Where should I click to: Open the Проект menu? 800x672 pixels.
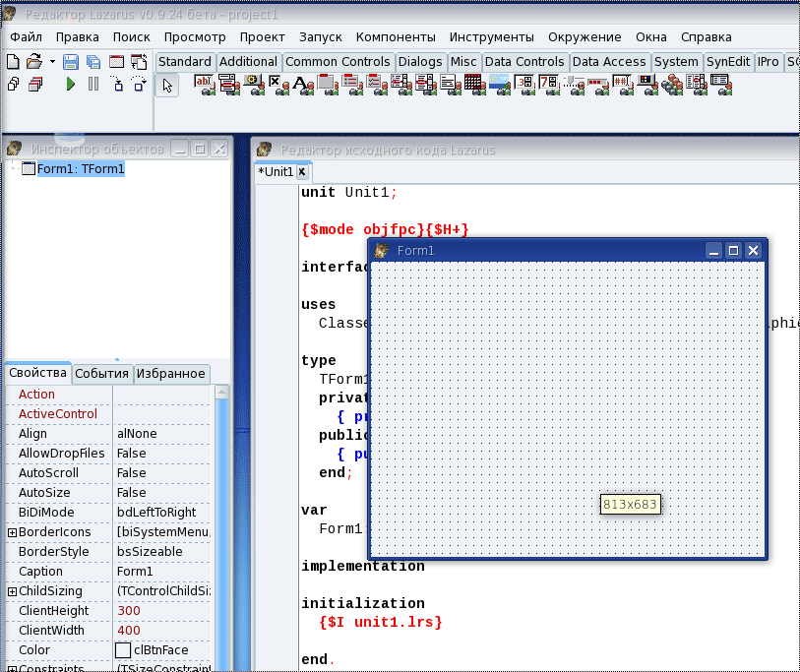[x=262, y=37]
